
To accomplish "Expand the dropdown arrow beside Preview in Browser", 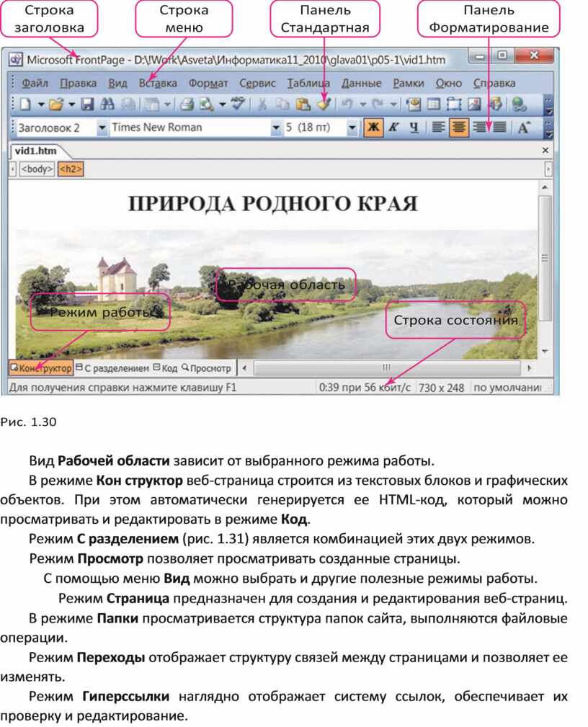I will 222,104.
